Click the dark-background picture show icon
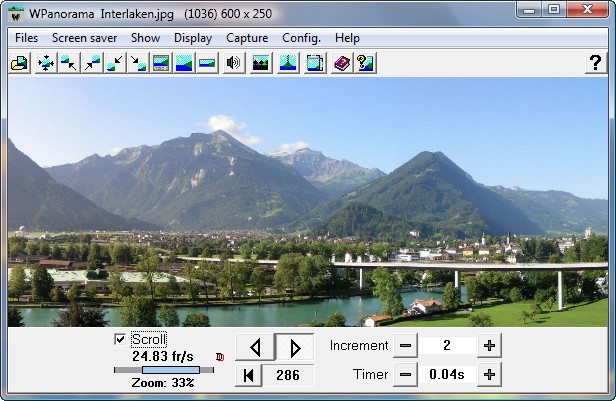 (x=261, y=63)
